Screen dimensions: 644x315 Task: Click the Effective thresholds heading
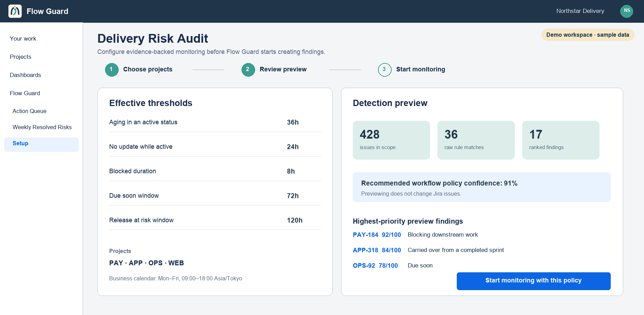click(x=151, y=103)
